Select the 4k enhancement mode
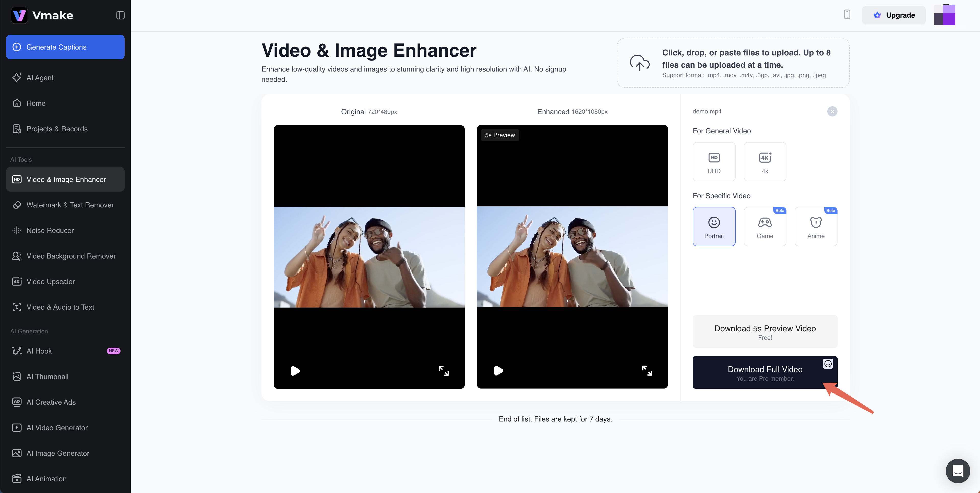This screenshot has height=493, width=980. 765,162
